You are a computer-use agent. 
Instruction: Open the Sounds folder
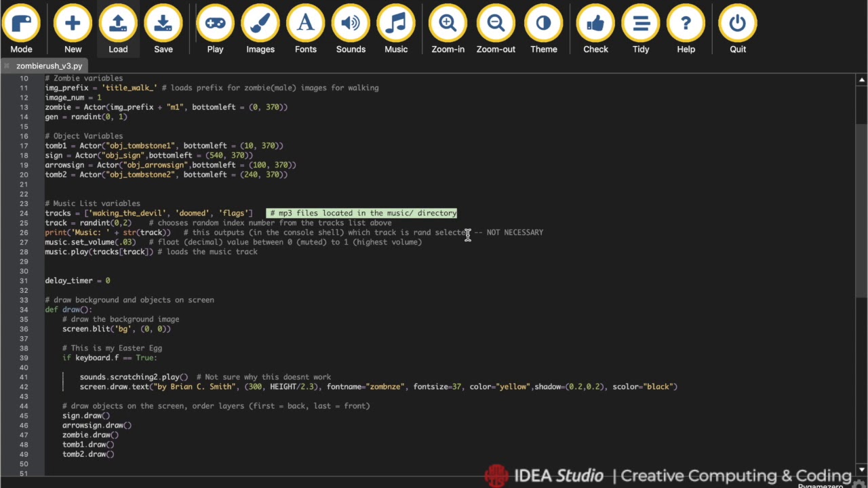pos(351,30)
